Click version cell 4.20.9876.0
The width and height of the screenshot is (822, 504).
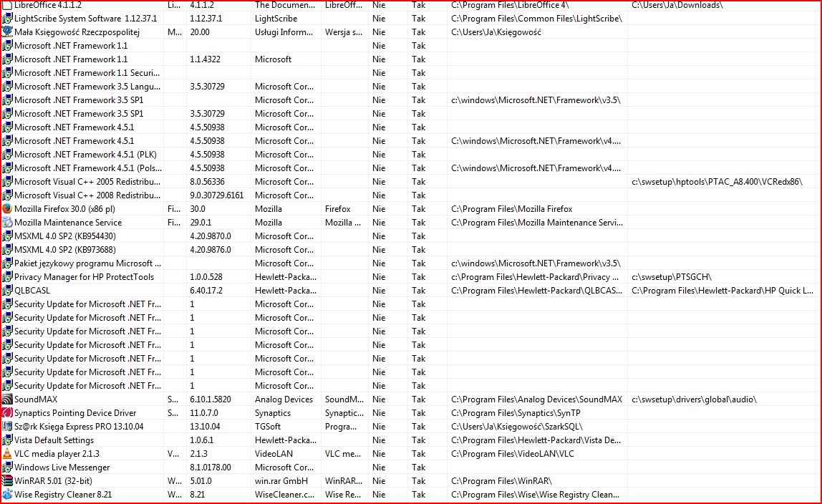211,250
